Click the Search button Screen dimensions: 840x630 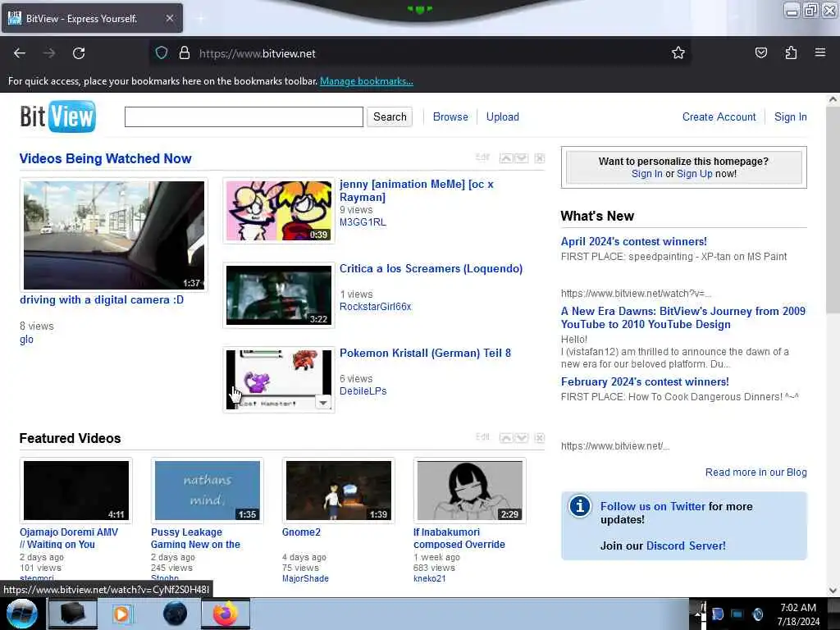pyautogui.click(x=390, y=116)
